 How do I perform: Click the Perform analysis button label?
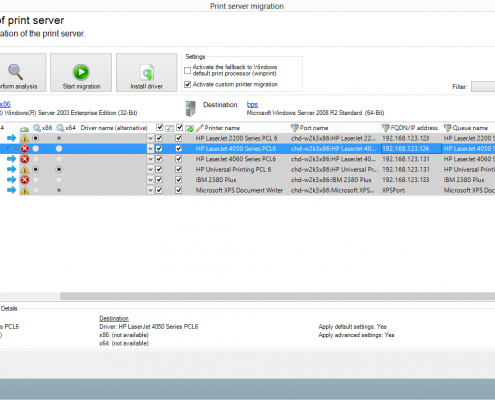19,87
